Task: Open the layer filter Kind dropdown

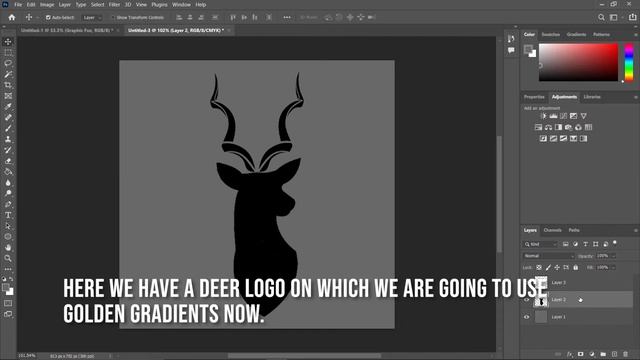Action: (540, 244)
